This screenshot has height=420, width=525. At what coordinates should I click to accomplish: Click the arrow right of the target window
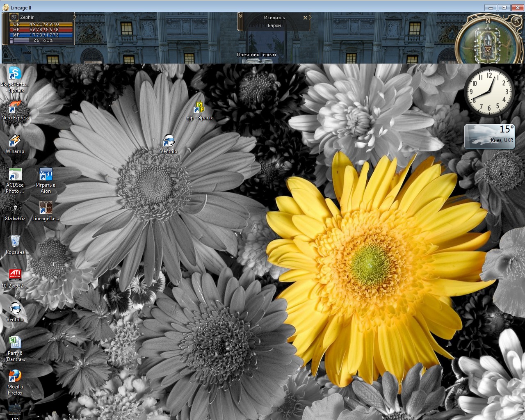click(x=310, y=17)
